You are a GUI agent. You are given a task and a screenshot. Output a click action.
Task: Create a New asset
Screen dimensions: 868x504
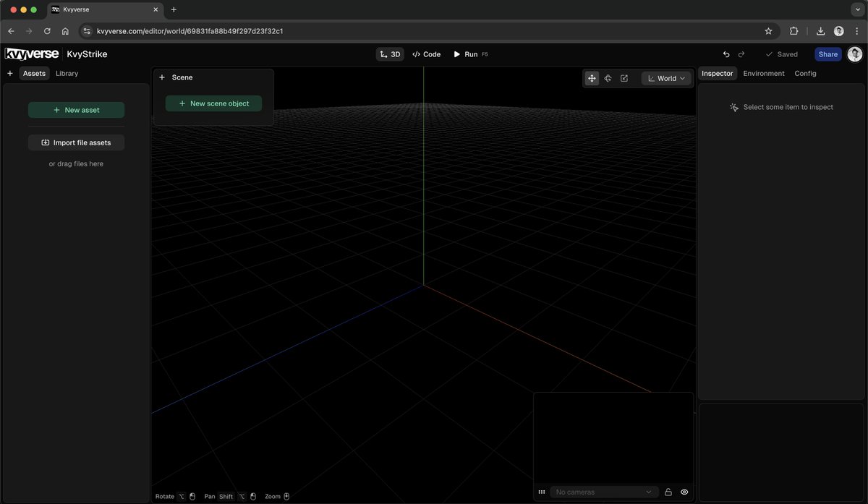[76, 110]
